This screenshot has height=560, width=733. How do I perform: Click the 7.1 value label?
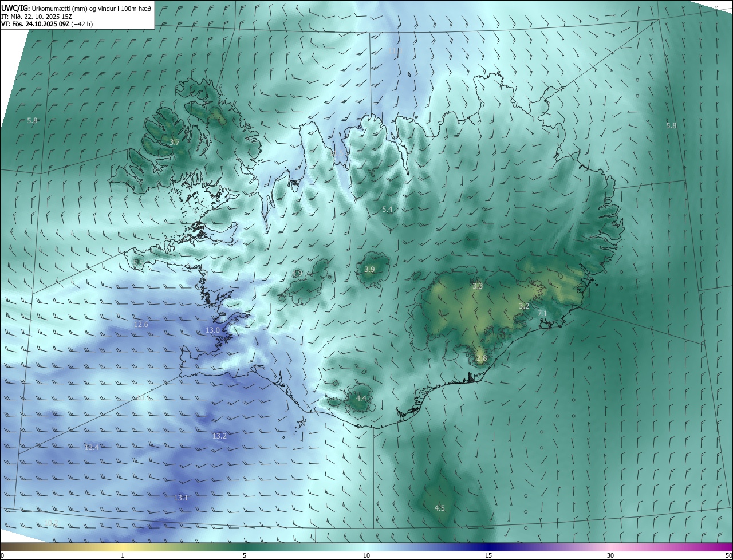click(542, 314)
